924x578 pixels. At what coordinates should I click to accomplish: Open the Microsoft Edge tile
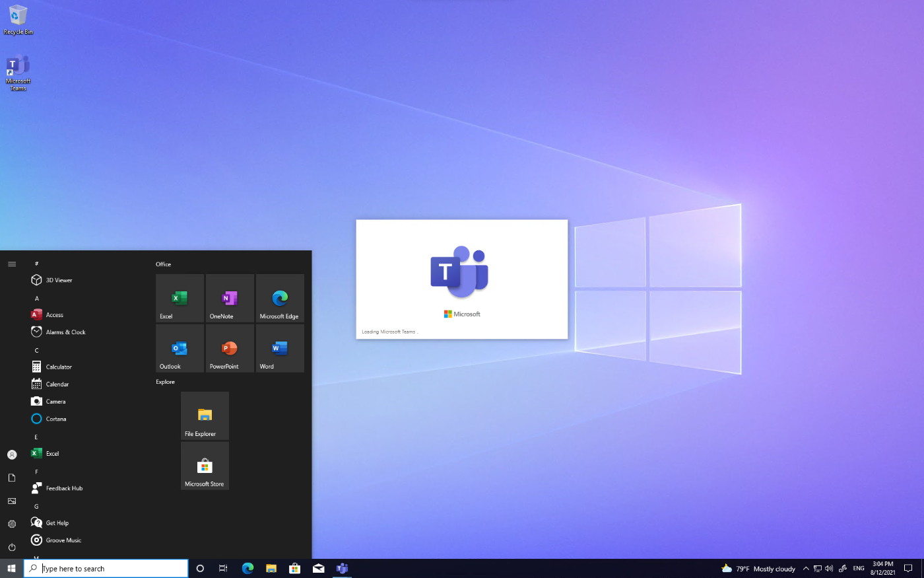(280, 299)
